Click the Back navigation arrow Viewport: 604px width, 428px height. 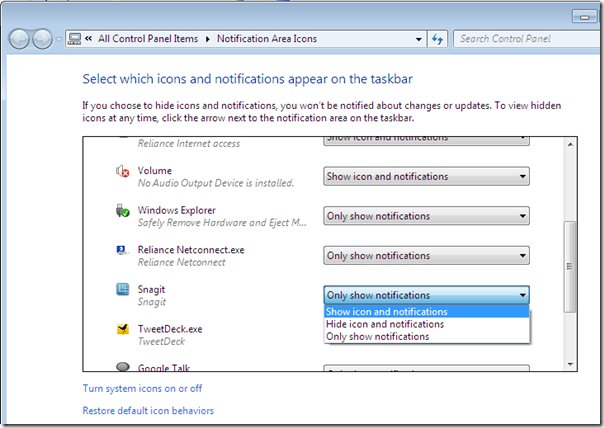(19, 39)
